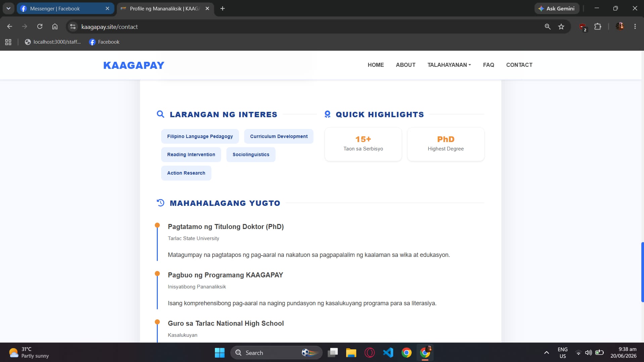The height and width of the screenshot is (362, 644).
Task: Reload the kaagapay.site page
Action: click(x=40, y=27)
